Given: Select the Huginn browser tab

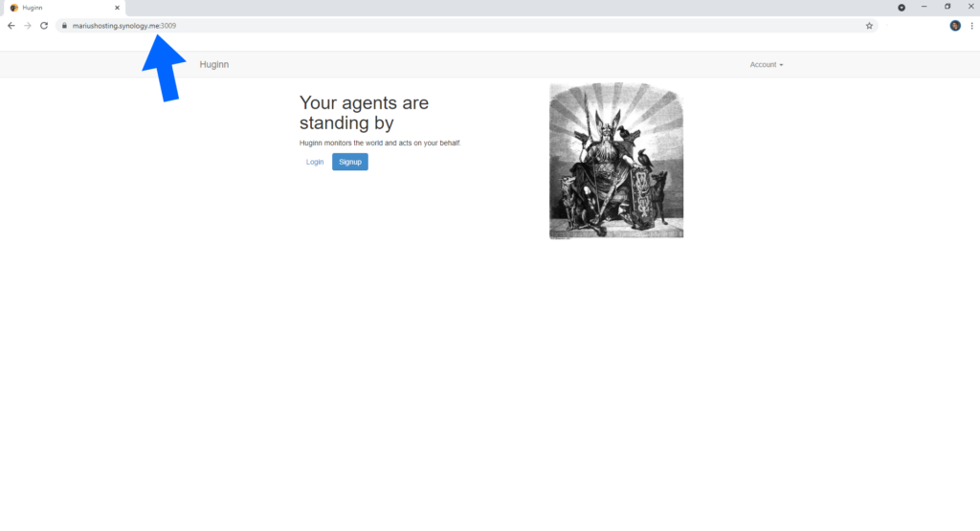Looking at the screenshot, I should pos(62,8).
